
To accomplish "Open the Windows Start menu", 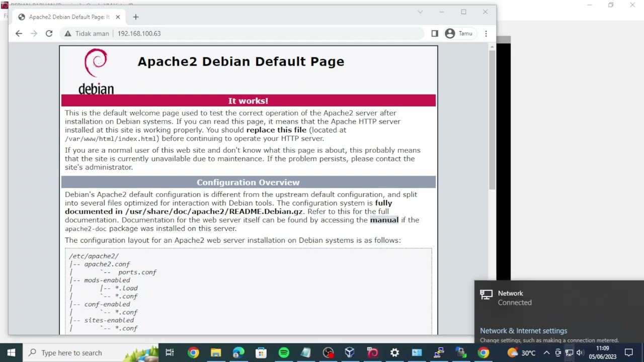I will 11,352.
